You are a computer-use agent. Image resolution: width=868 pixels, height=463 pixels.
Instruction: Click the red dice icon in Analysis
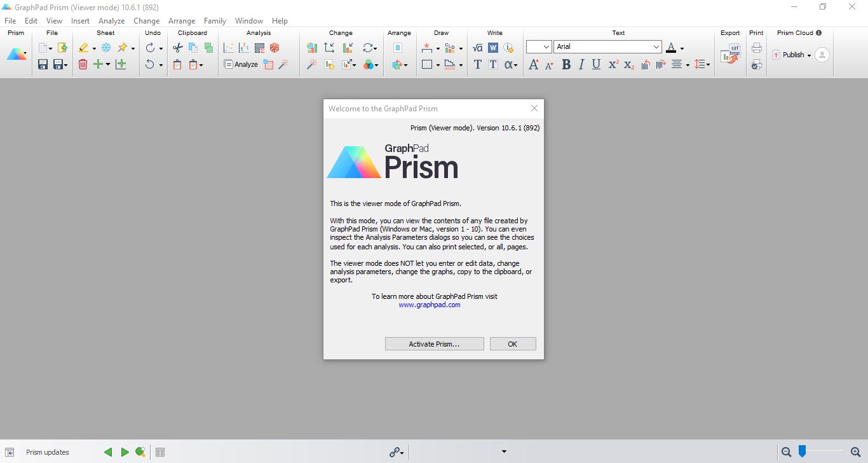click(x=275, y=48)
